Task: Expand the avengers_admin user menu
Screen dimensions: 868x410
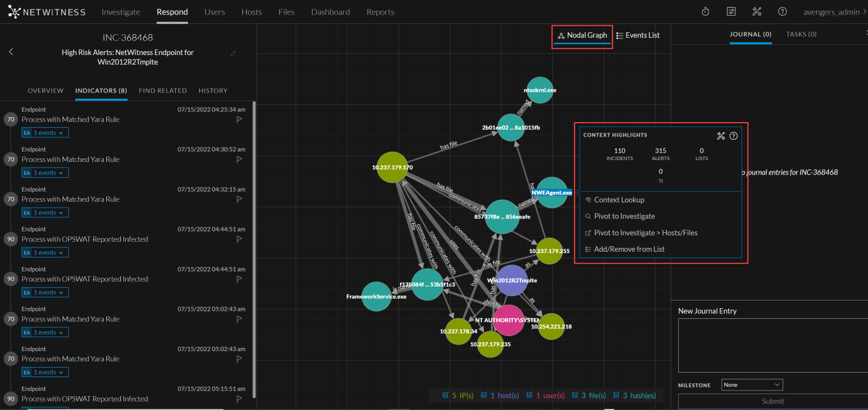Action: [833, 12]
